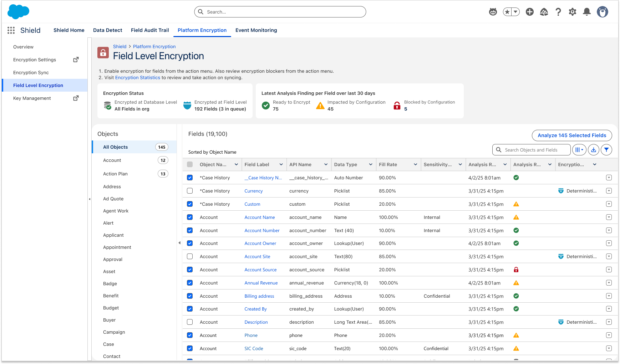Open Encryption Sync in side navigation

click(x=31, y=72)
